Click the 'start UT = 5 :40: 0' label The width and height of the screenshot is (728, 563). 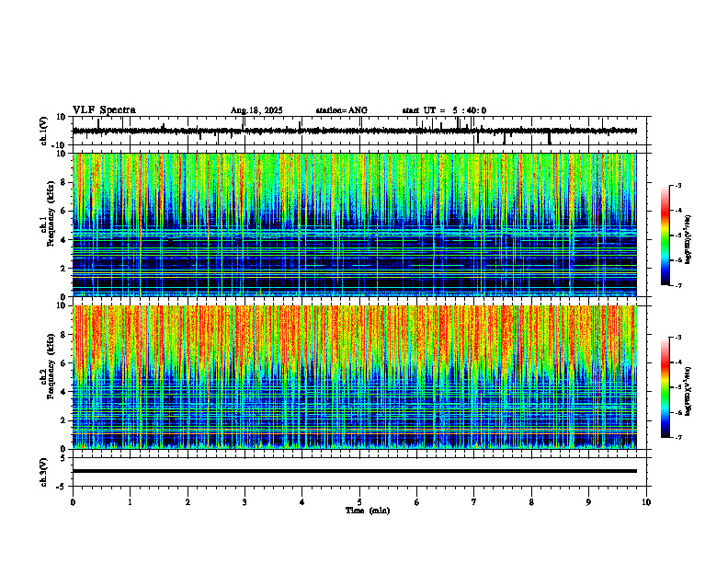[x=444, y=110]
